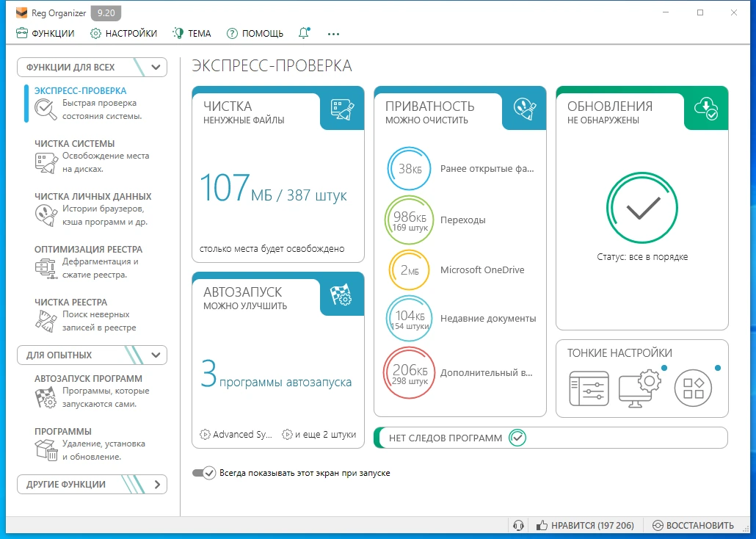The image size is (756, 539).
Task: Click the headset support icon in status bar
Action: (x=518, y=526)
